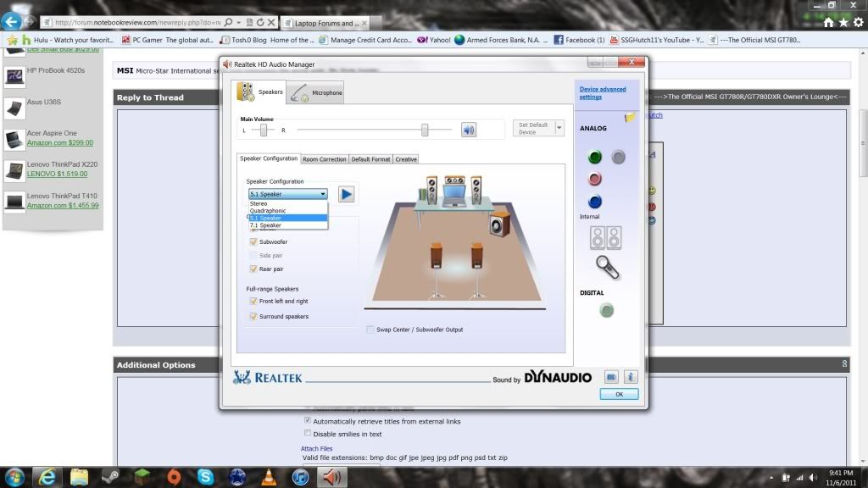Open the Set Default Device dropdown arrow
This screenshot has width=868, height=488.
click(559, 129)
